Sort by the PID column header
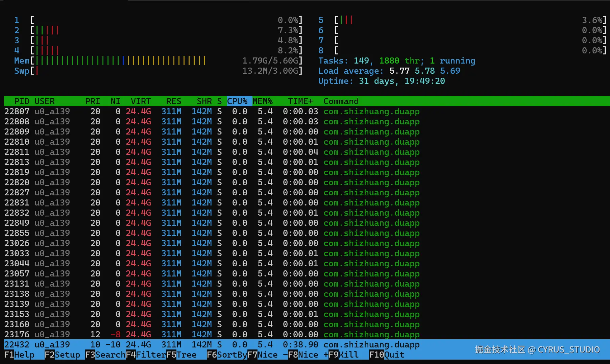The image size is (610, 364). click(x=22, y=101)
